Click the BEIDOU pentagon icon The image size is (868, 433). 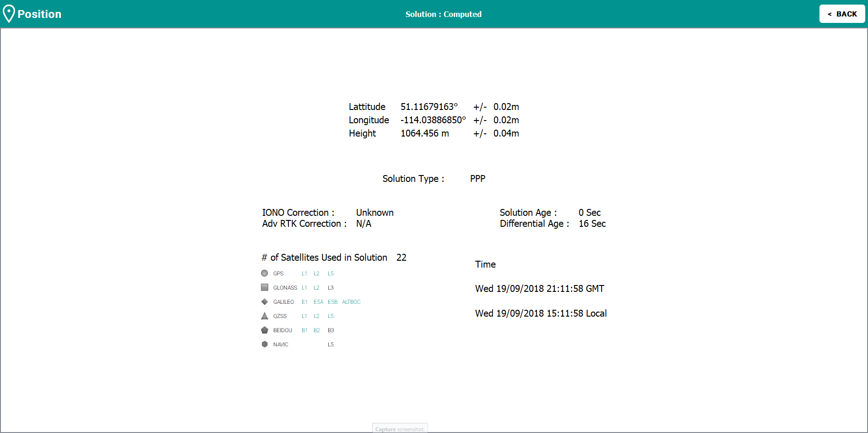(265, 330)
